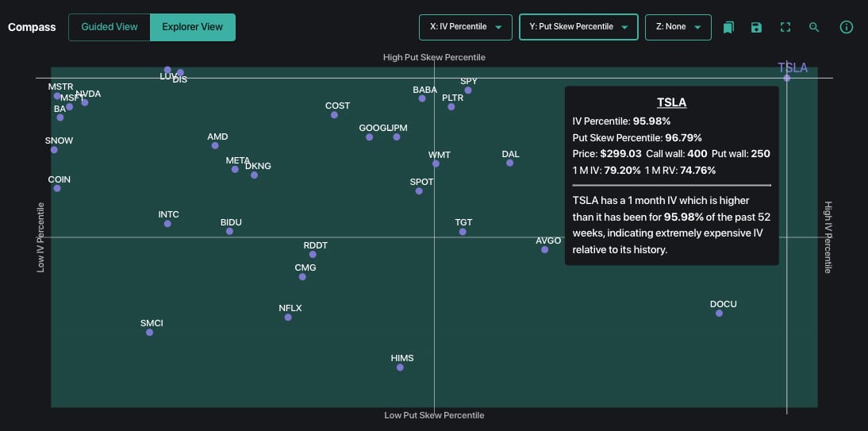The image size is (868, 431).
Task: Click the save floppy disk icon
Action: coord(756,27)
